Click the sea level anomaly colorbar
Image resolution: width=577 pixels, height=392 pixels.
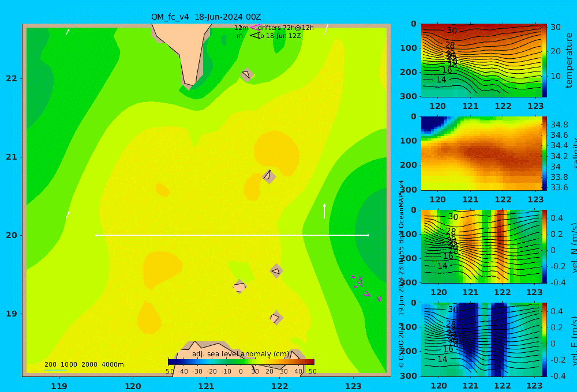241,362
